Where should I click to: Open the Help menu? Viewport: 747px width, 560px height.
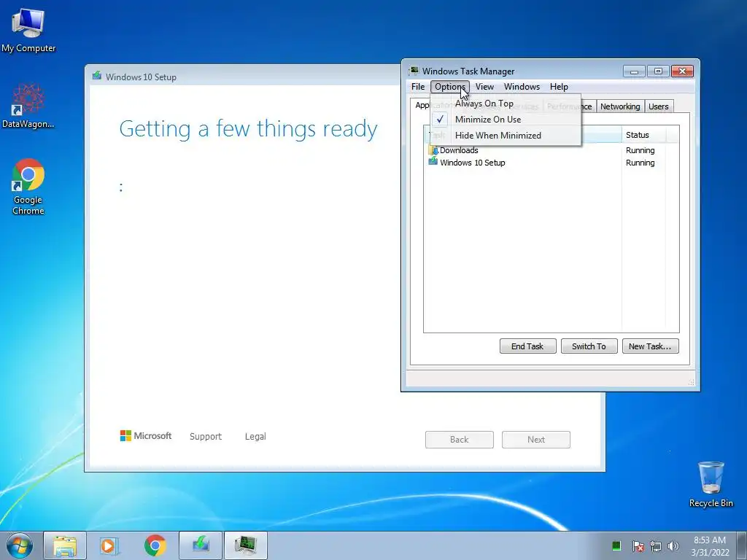pyautogui.click(x=559, y=87)
